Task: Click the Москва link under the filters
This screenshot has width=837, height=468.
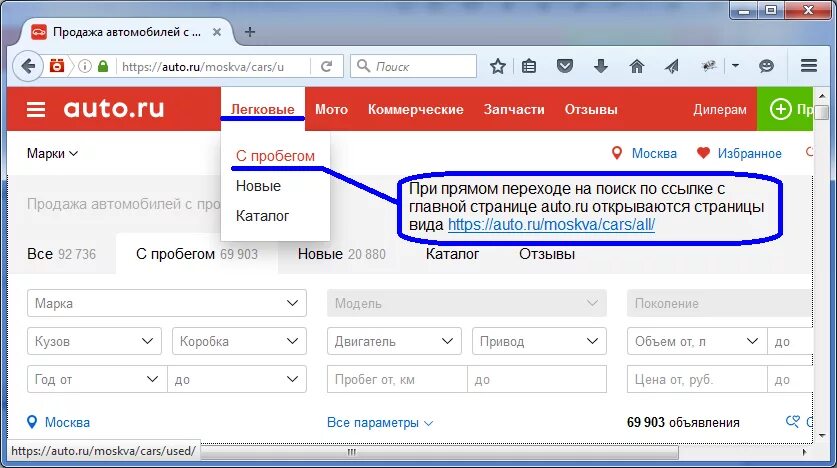Action: 67,423
